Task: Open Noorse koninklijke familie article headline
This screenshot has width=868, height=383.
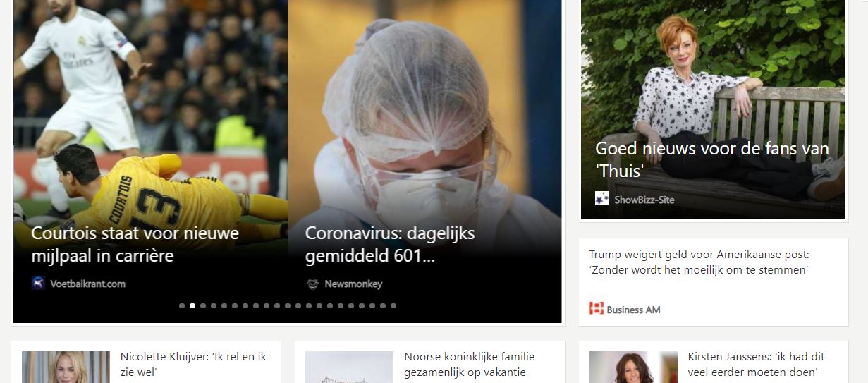Action: [x=470, y=364]
